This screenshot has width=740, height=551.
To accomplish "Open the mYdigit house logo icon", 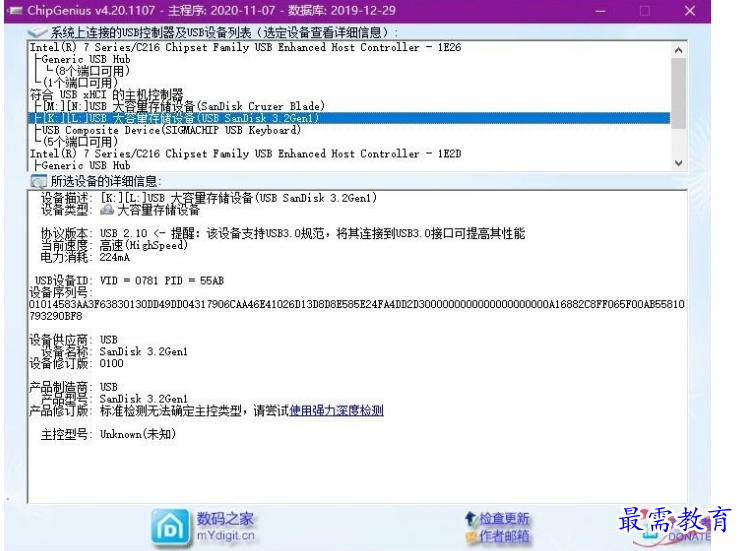I will pyautogui.click(x=170, y=528).
